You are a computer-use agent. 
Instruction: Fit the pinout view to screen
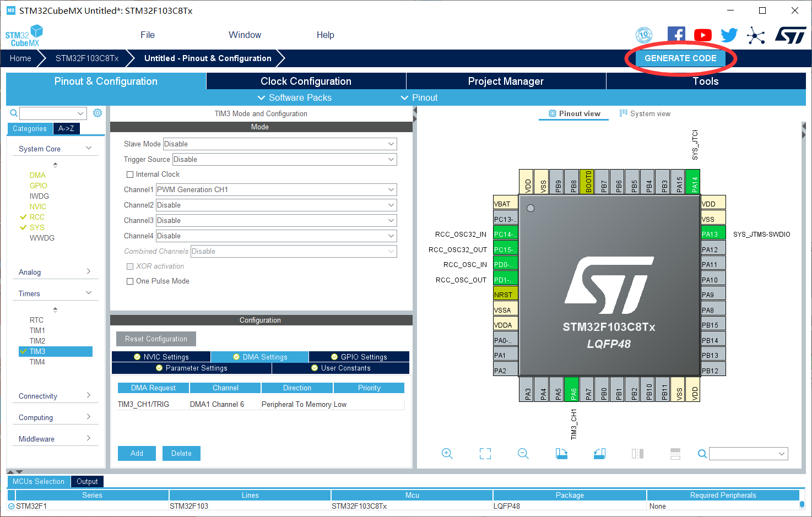click(x=485, y=454)
